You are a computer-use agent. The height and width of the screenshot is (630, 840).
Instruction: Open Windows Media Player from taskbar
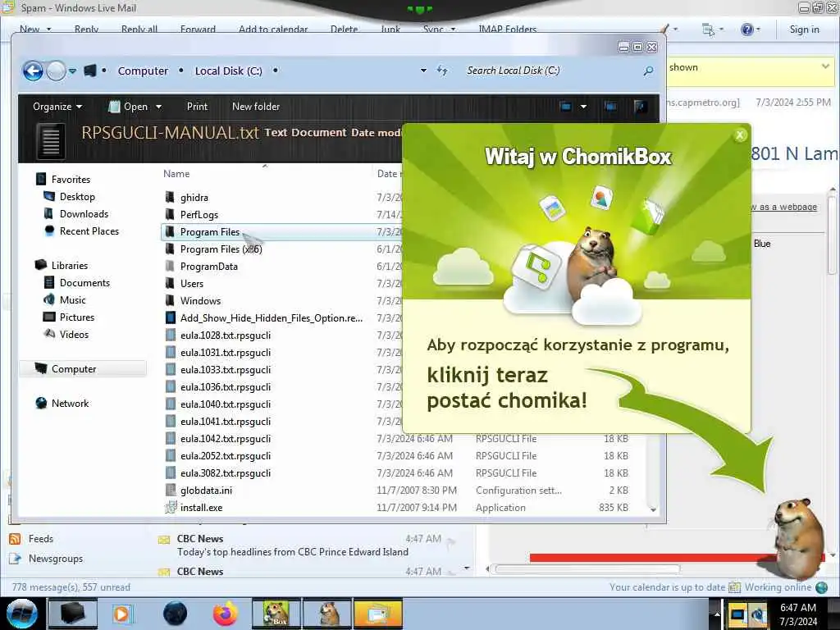(x=121, y=614)
